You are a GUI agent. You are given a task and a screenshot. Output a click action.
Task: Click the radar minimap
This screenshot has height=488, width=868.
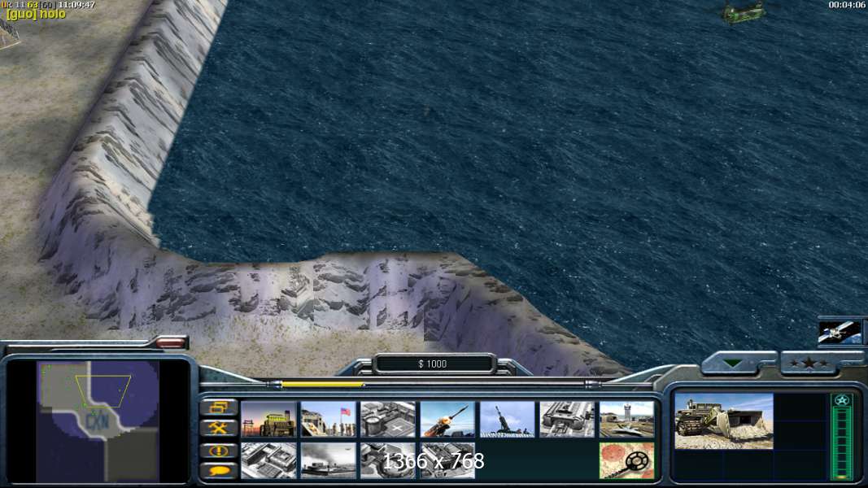click(98, 421)
